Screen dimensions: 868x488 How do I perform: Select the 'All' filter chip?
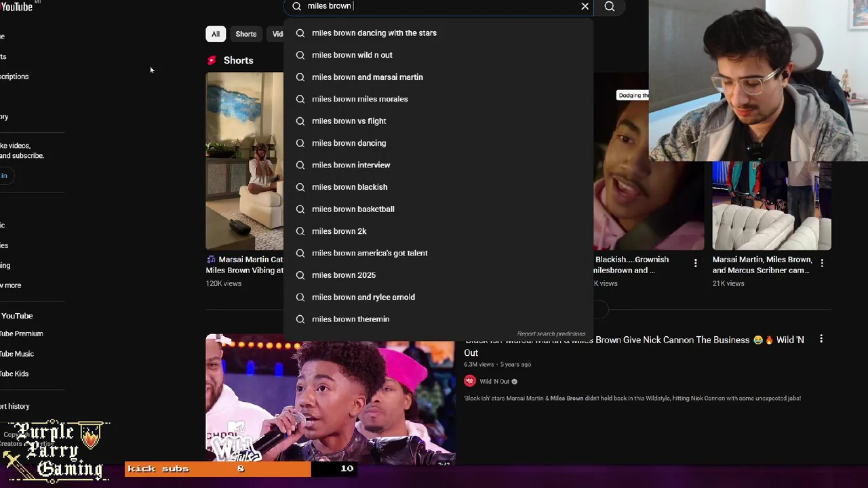pos(215,34)
